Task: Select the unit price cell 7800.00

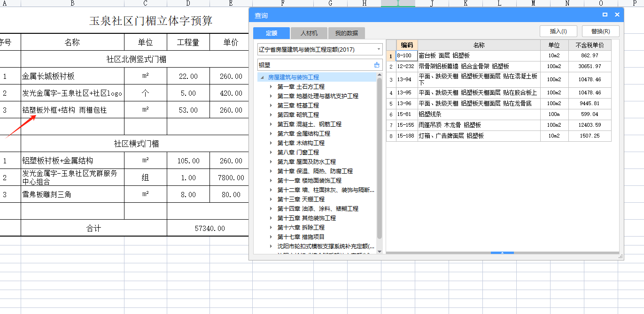Action: coord(231,177)
